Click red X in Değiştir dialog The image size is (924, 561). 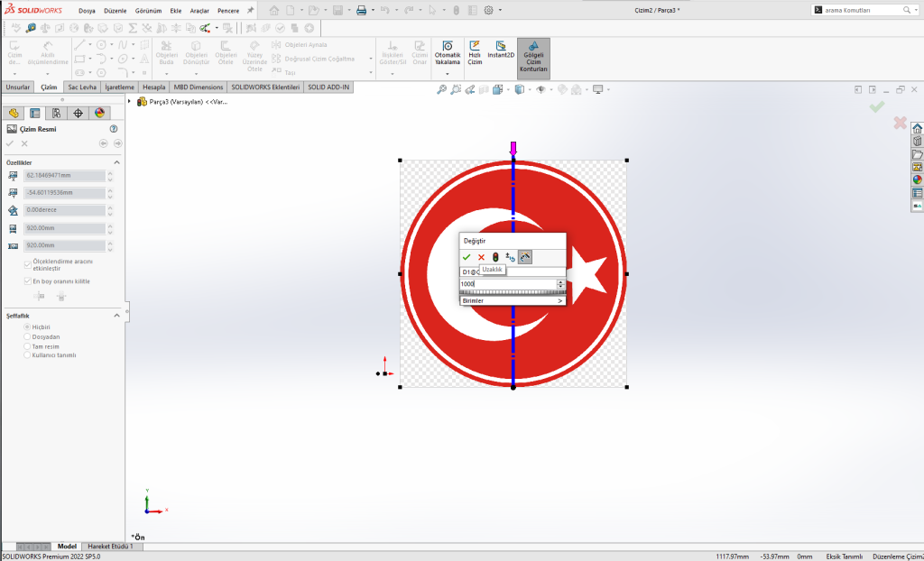(481, 257)
